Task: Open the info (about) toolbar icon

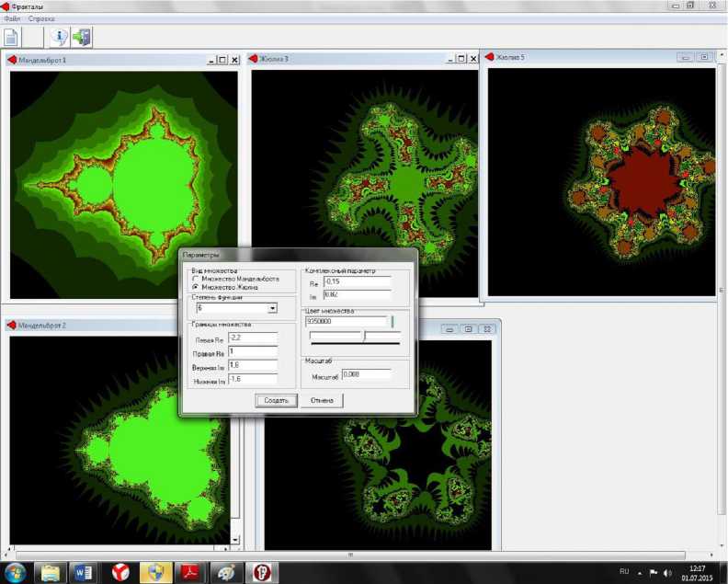Action: 60,38
